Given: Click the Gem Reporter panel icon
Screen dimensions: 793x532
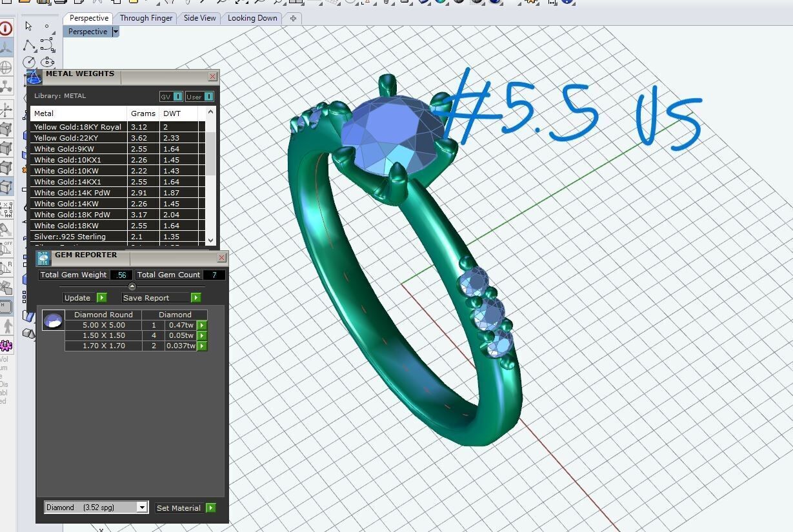Looking at the screenshot, I should [x=43, y=259].
